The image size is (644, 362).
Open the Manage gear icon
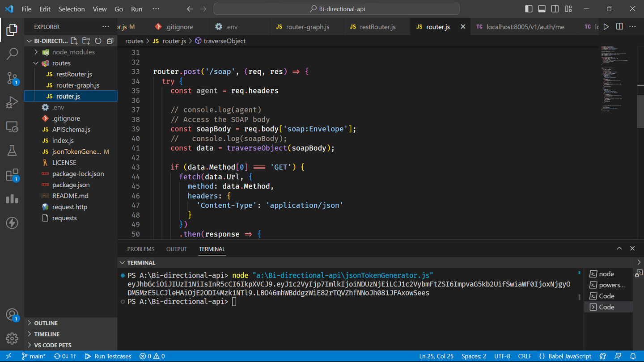coord(12,338)
